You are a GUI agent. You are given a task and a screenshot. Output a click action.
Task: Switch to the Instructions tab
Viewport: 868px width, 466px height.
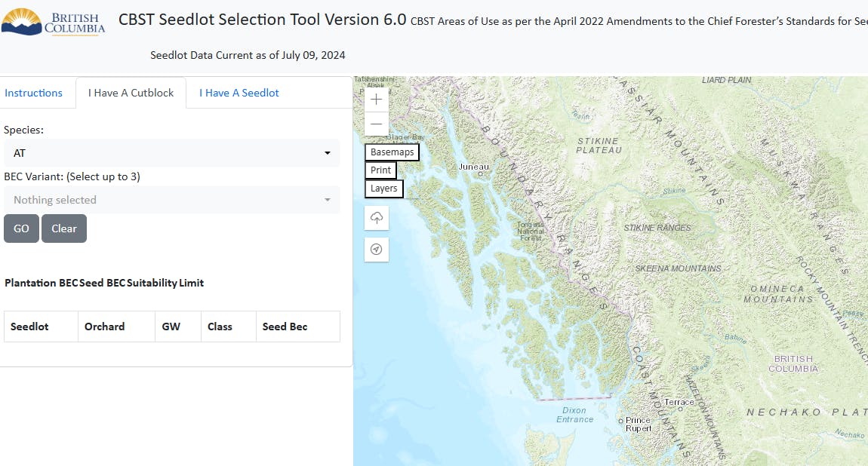34,92
